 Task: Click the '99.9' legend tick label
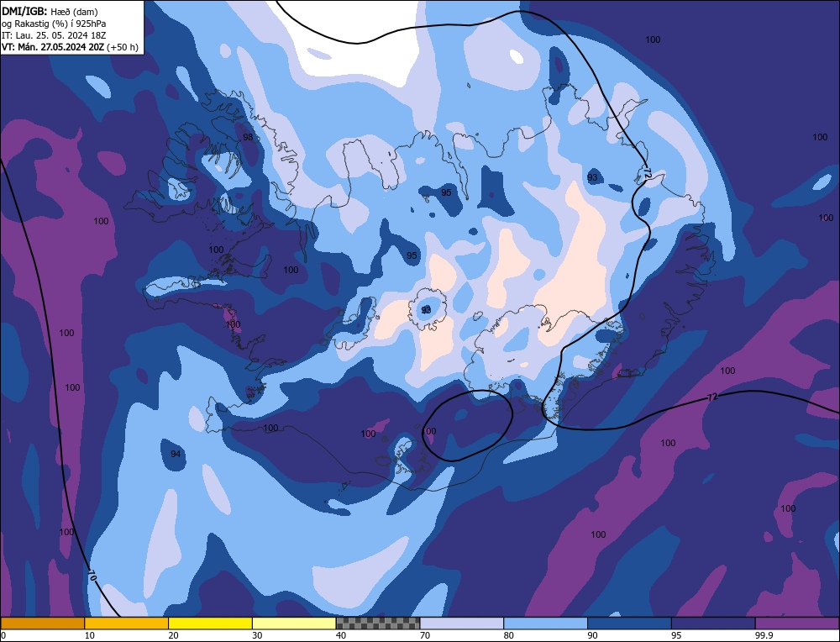tap(764, 635)
